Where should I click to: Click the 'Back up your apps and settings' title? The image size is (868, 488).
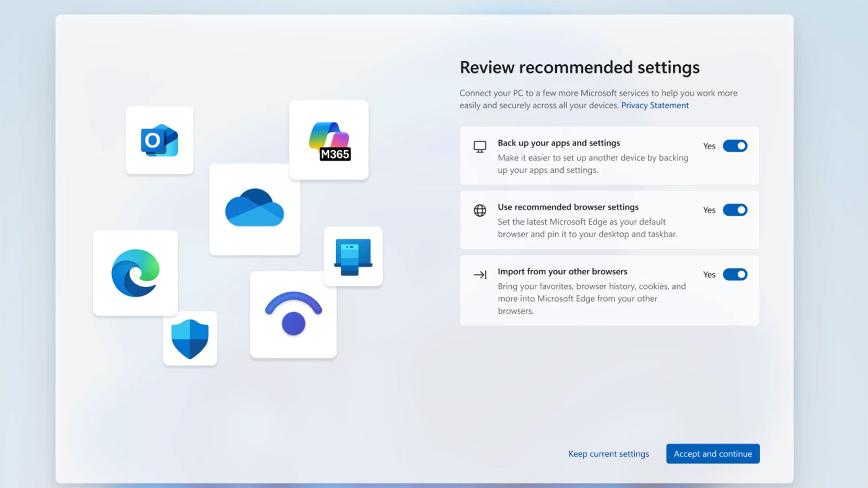coord(559,143)
